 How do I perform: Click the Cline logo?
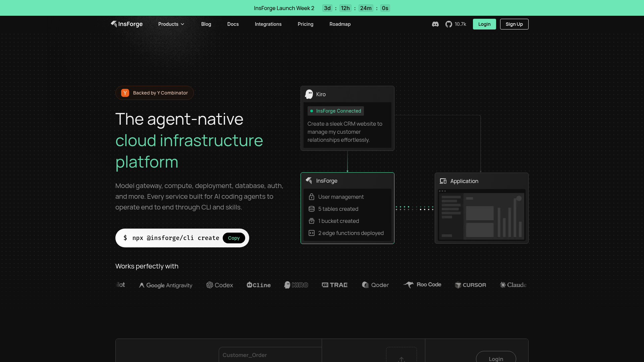[x=259, y=285]
